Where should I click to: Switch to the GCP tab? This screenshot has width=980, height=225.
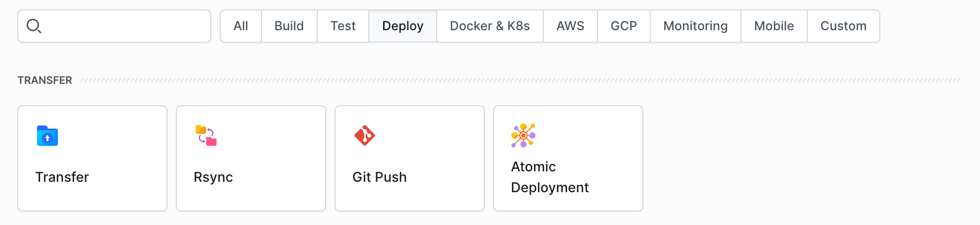(x=624, y=26)
